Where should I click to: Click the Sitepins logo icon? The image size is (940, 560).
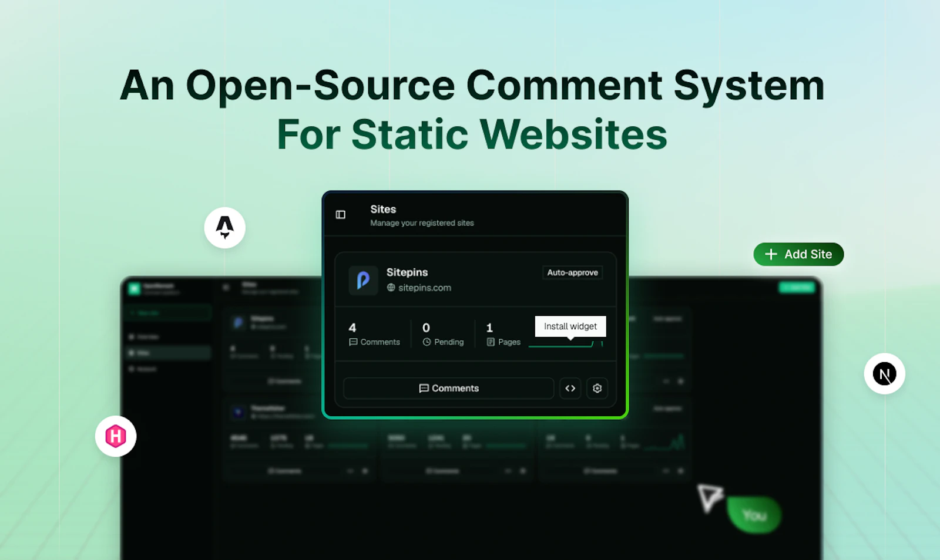pos(363,280)
